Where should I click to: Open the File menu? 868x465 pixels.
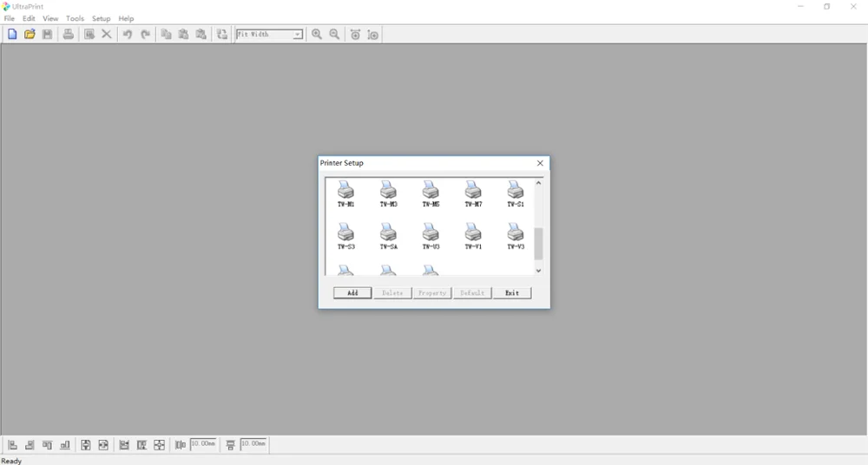point(10,18)
